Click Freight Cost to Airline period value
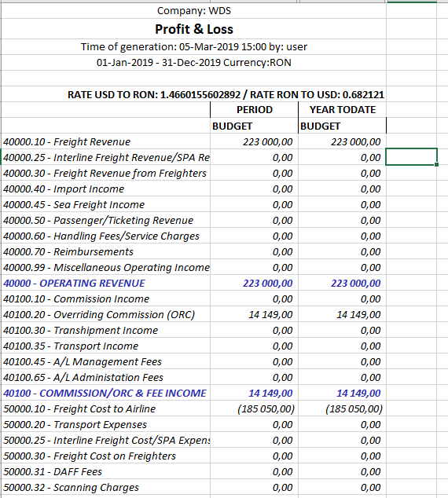Image resolution: width=448 pixels, height=498 pixels. (254, 408)
